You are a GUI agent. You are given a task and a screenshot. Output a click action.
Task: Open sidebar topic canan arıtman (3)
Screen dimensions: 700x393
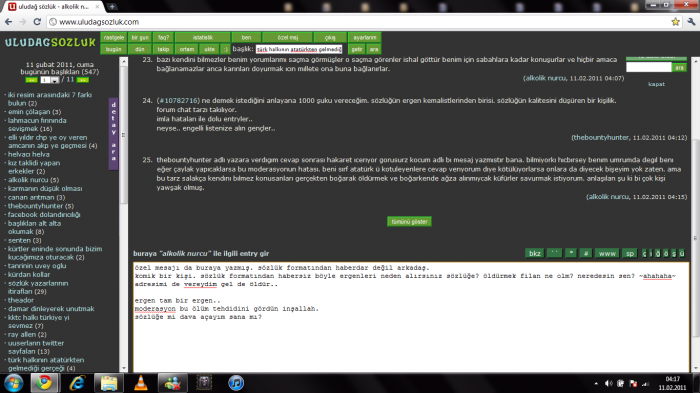[36, 197]
